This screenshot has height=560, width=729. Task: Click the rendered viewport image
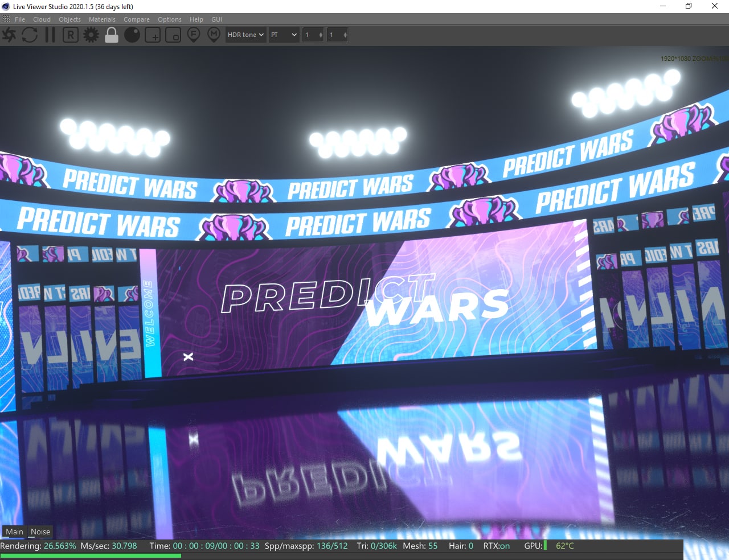pyautogui.click(x=364, y=293)
